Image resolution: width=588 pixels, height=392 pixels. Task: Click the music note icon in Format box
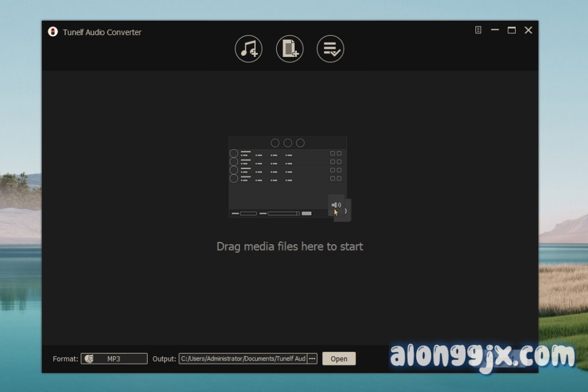pyautogui.click(x=89, y=359)
